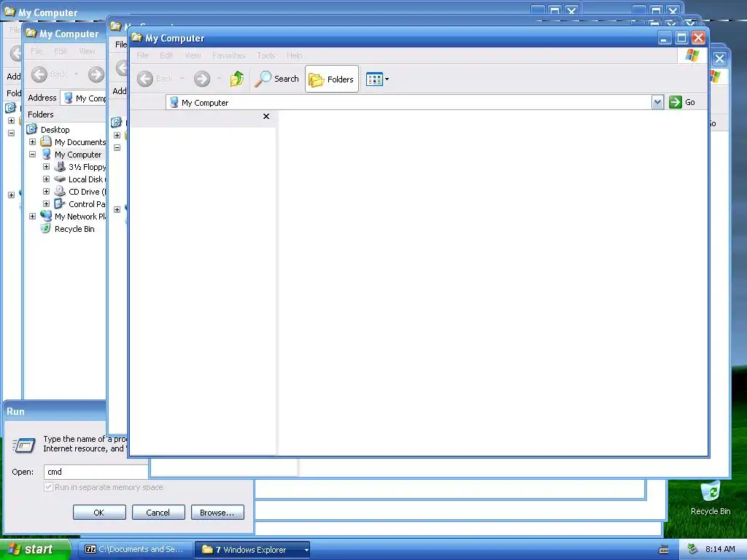Click the network tray icon near clock
The height and width of the screenshot is (560, 747).
click(693, 550)
